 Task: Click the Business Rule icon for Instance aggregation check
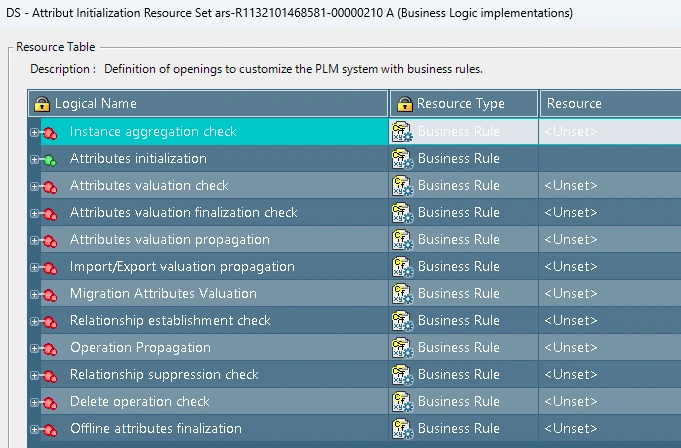403,131
